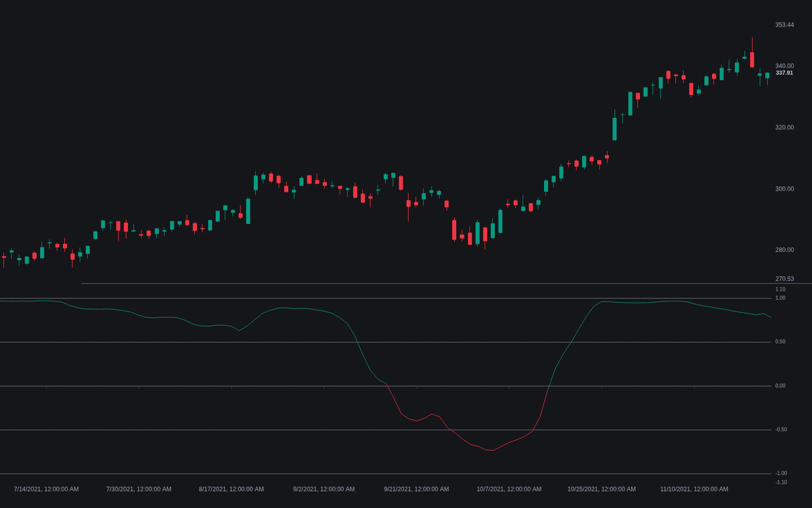This screenshot has height=508, width=812.
Task: Click the -0.50 indicator axis label
Action: pos(781,429)
